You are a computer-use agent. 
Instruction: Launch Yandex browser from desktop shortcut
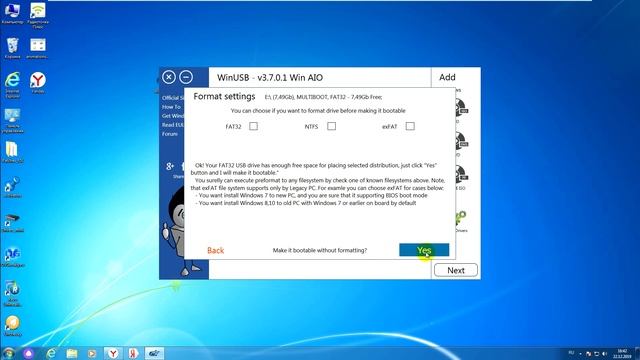[38, 82]
